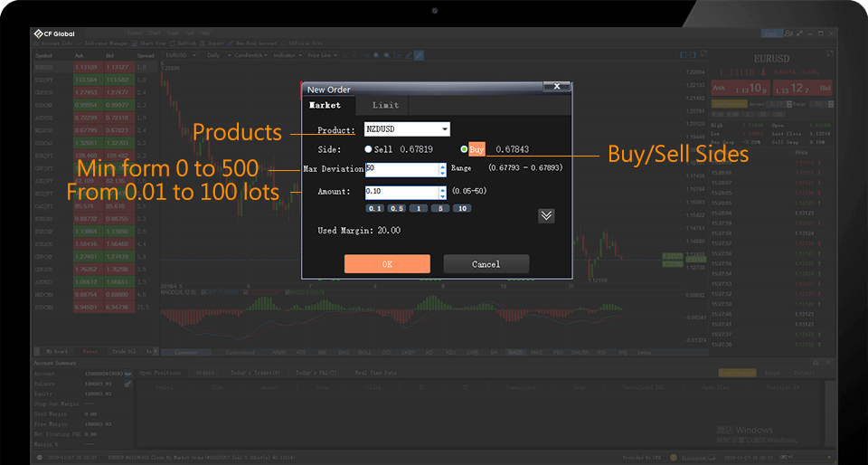Click the Amount stepper arrows
The width and height of the screenshot is (868, 465).
point(442,192)
